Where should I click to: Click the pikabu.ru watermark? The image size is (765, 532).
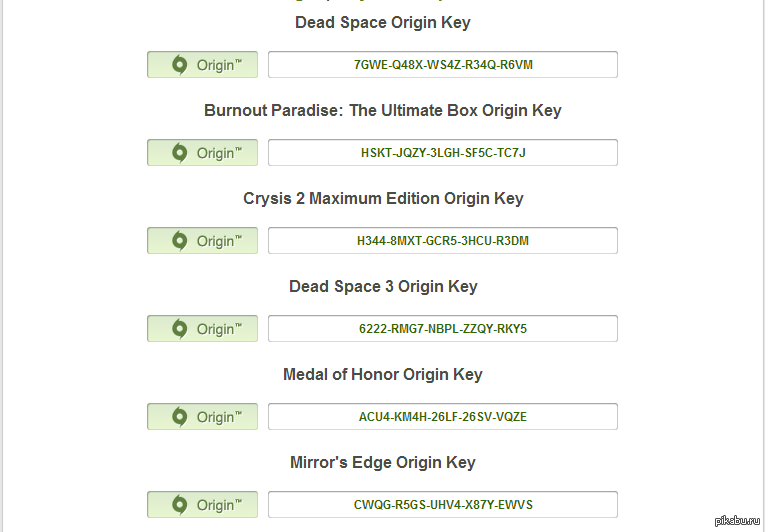[737, 521]
